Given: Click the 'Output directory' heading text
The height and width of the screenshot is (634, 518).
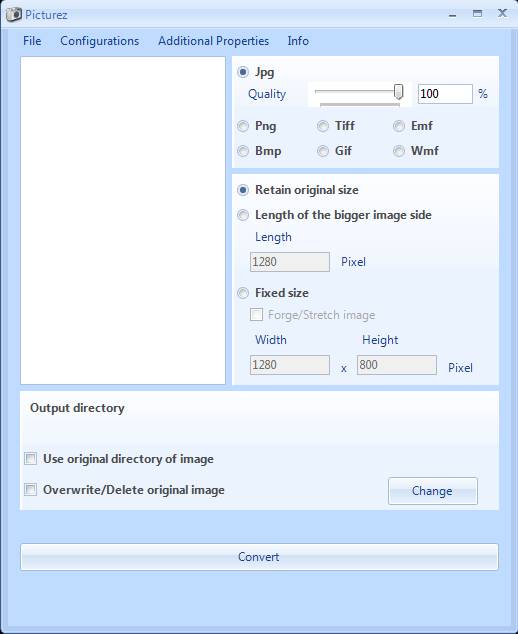Looking at the screenshot, I should pos(77,408).
